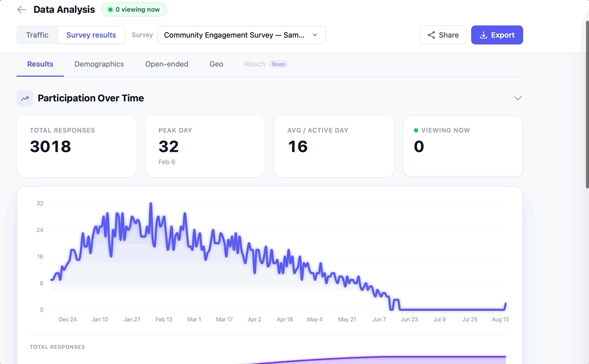The image size is (589, 364).
Task: Click the Data Analysis page title
Action: pos(64,10)
